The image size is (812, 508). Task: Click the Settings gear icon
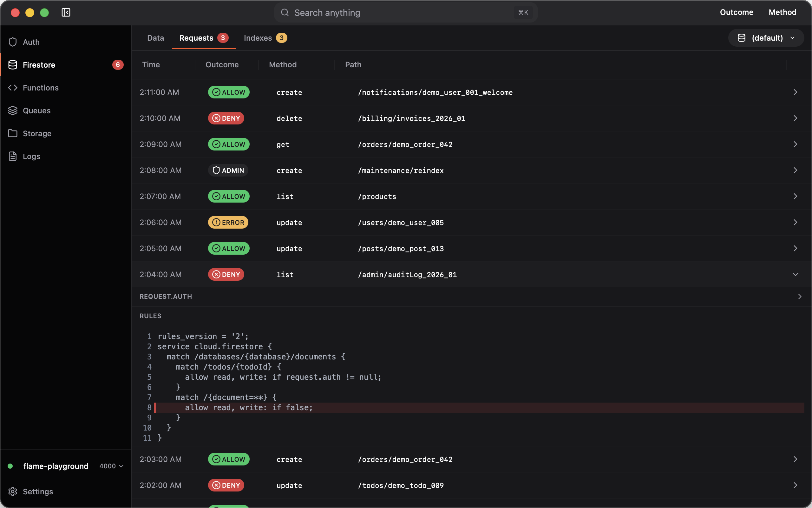[x=13, y=491]
